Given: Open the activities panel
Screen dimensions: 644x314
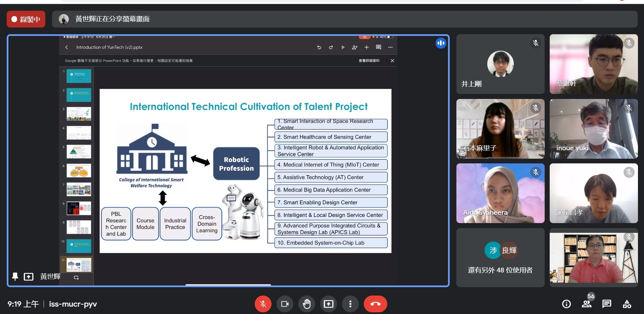Looking at the screenshot, I should [x=627, y=304].
